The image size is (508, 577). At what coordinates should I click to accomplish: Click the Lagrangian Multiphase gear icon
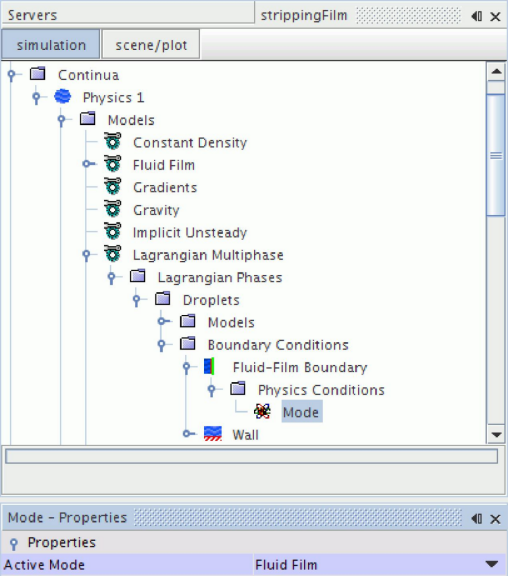(x=112, y=254)
